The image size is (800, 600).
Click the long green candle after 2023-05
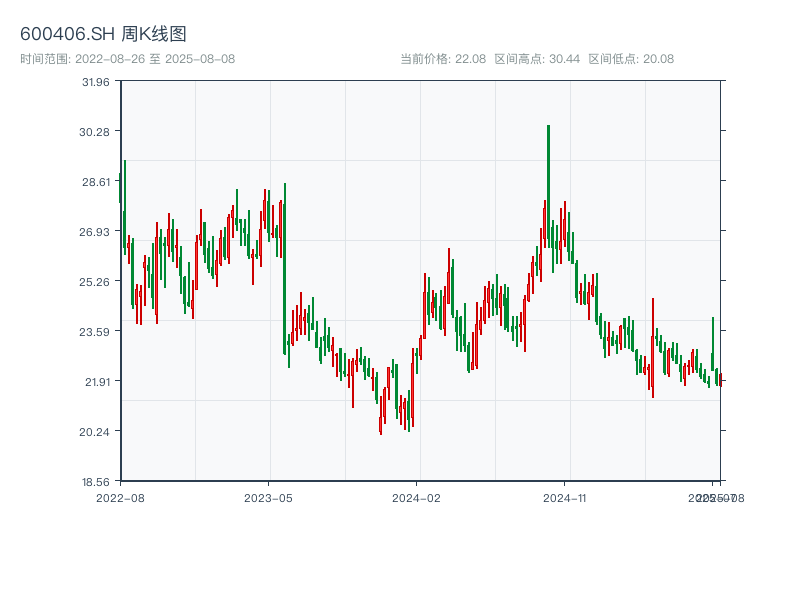[285, 268]
